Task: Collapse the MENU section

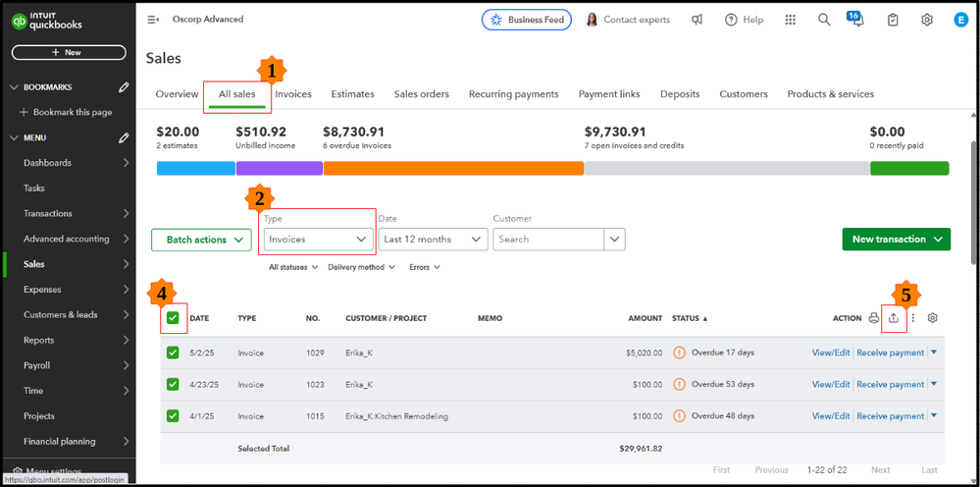Action: point(15,137)
